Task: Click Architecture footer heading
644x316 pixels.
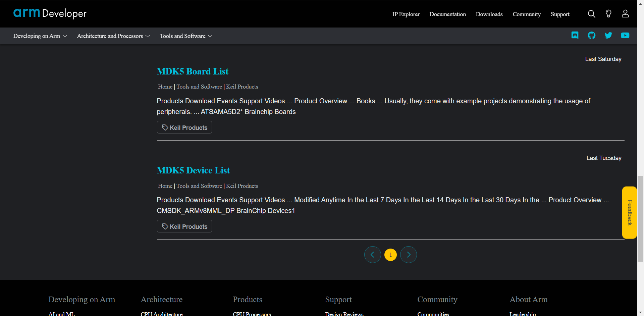Action: tap(162, 300)
